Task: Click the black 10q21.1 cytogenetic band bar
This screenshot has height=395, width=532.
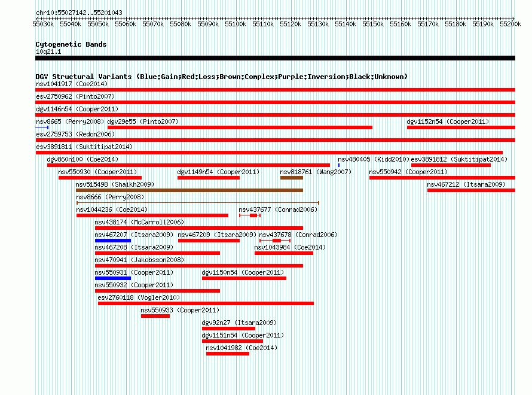Action: coord(275,58)
